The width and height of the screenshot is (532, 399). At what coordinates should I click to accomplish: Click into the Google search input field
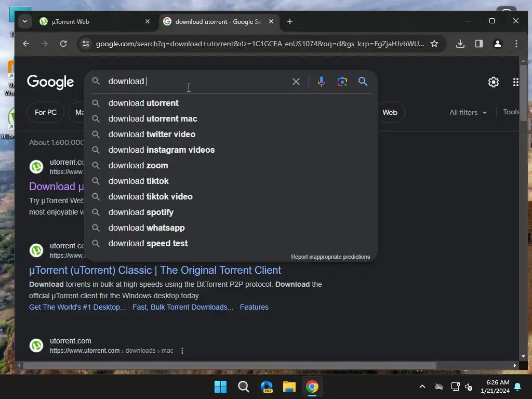click(197, 82)
